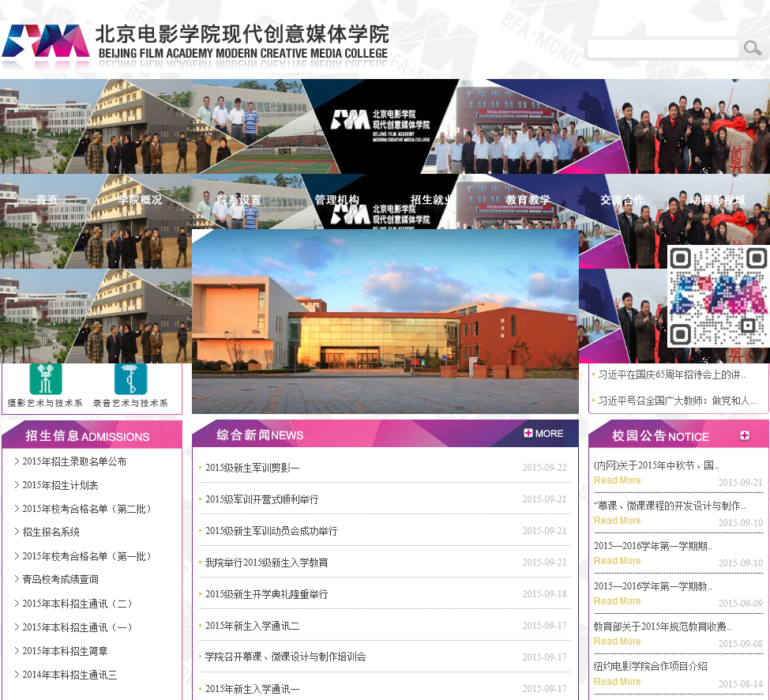This screenshot has width=770, height=700.
Task: Click Read More under 慕课 notice
Action: pyautogui.click(x=618, y=521)
